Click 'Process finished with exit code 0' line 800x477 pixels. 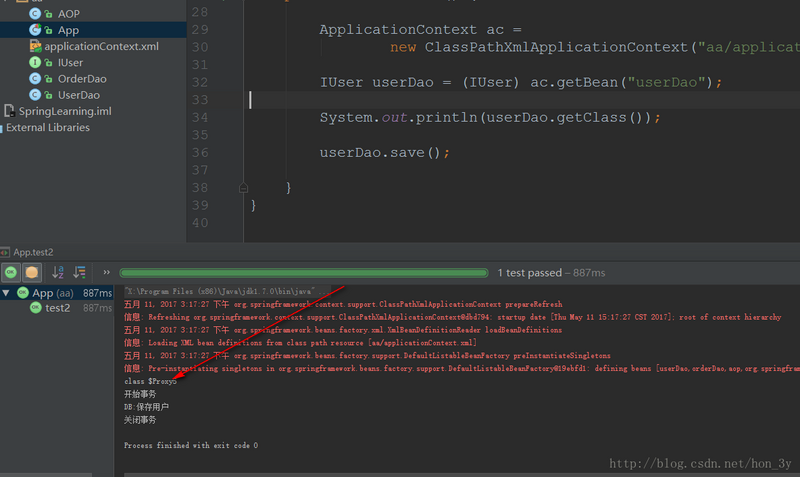(191, 445)
